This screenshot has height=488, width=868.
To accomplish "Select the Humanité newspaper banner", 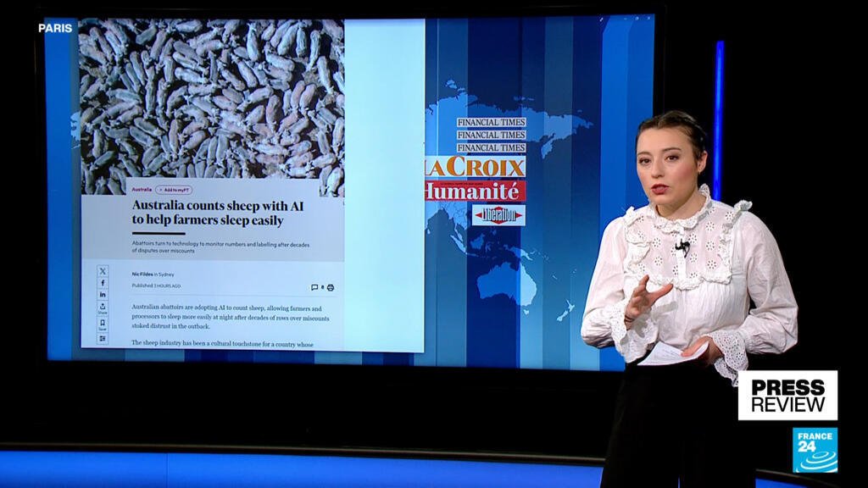I will [x=476, y=191].
